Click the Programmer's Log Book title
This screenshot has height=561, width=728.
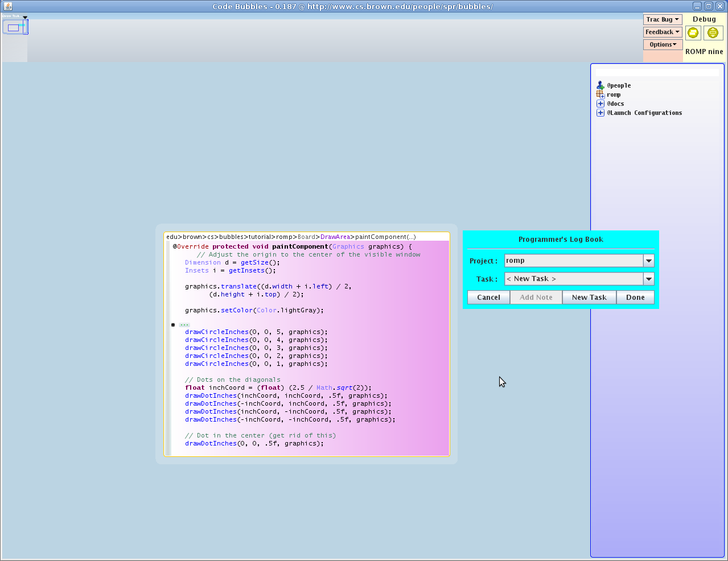[x=561, y=240]
